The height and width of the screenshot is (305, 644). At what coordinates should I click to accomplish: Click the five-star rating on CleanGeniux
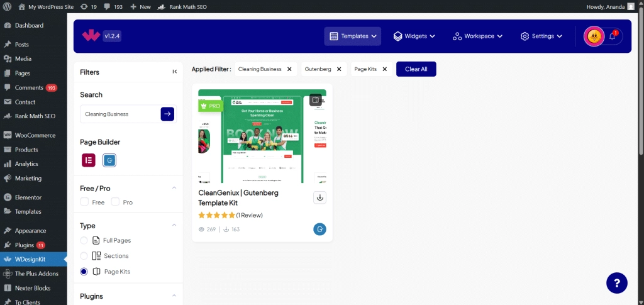tap(217, 215)
